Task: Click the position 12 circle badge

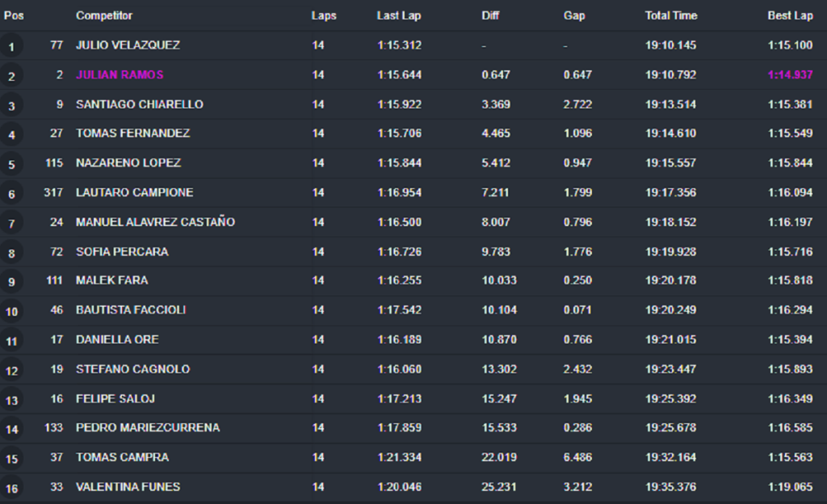Action: [11, 371]
